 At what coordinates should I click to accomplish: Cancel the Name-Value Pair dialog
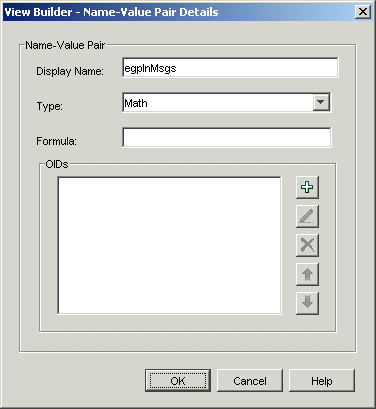pyautogui.click(x=250, y=380)
